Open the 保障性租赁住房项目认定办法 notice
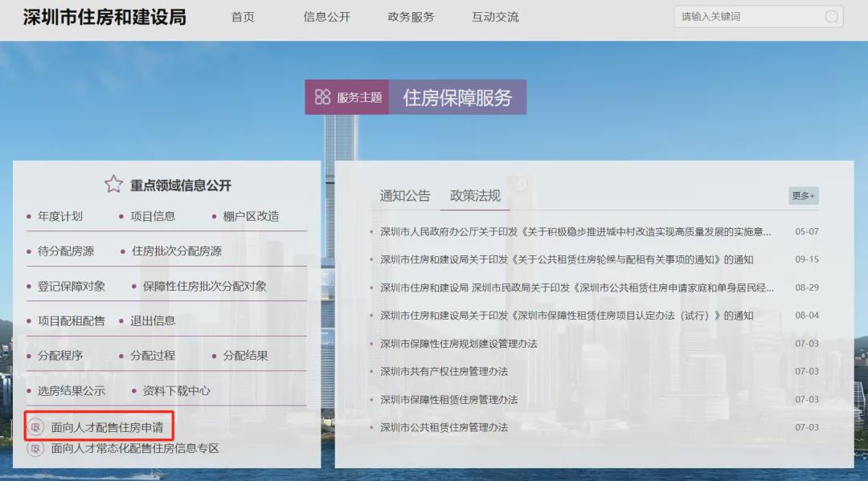Image resolution: width=868 pixels, height=481 pixels. pos(567,316)
